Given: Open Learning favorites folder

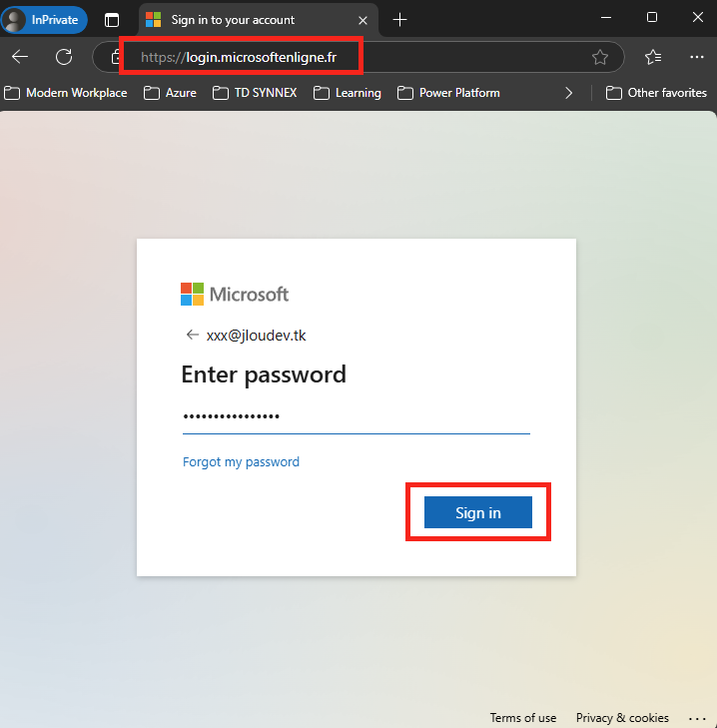Looking at the screenshot, I should pyautogui.click(x=348, y=93).
